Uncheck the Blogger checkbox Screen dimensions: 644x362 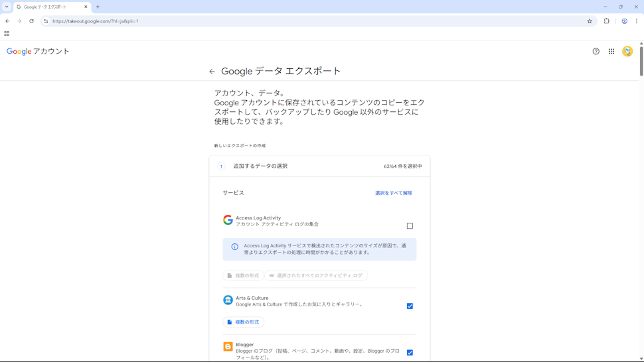click(x=410, y=353)
